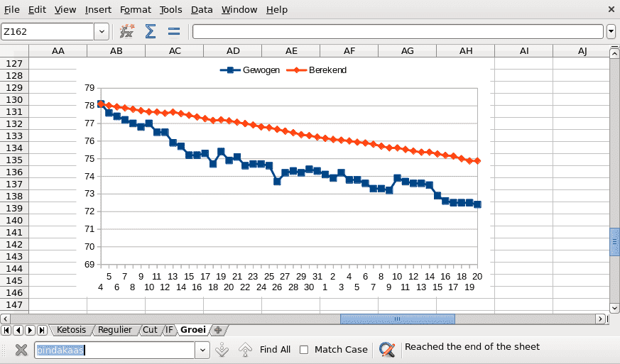620x364 pixels.
Task: Close the find toolbar
Action: coord(21,349)
